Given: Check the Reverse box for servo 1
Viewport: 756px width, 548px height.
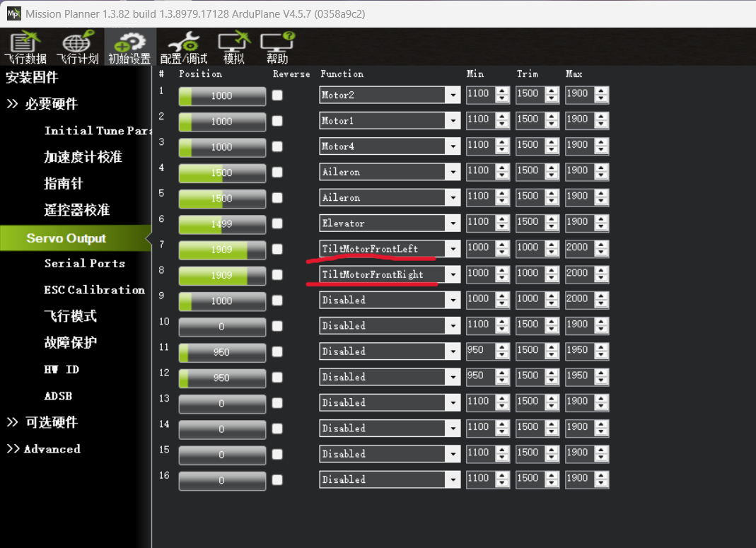Looking at the screenshot, I should pyautogui.click(x=277, y=95).
